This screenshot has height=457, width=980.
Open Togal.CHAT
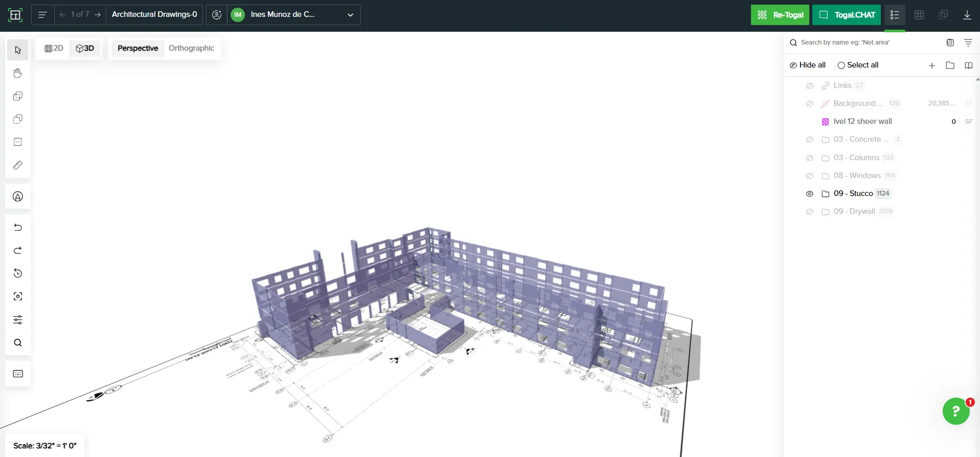coord(847,15)
